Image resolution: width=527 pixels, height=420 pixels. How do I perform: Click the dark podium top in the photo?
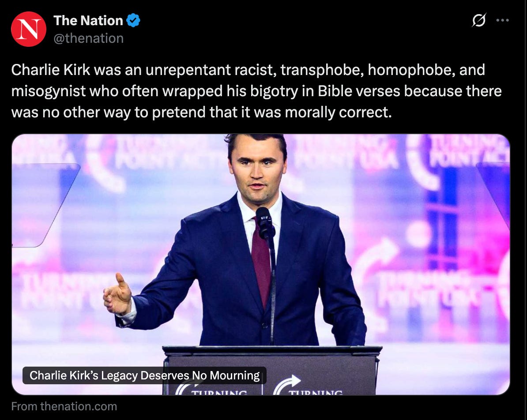[x=272, y=351]
